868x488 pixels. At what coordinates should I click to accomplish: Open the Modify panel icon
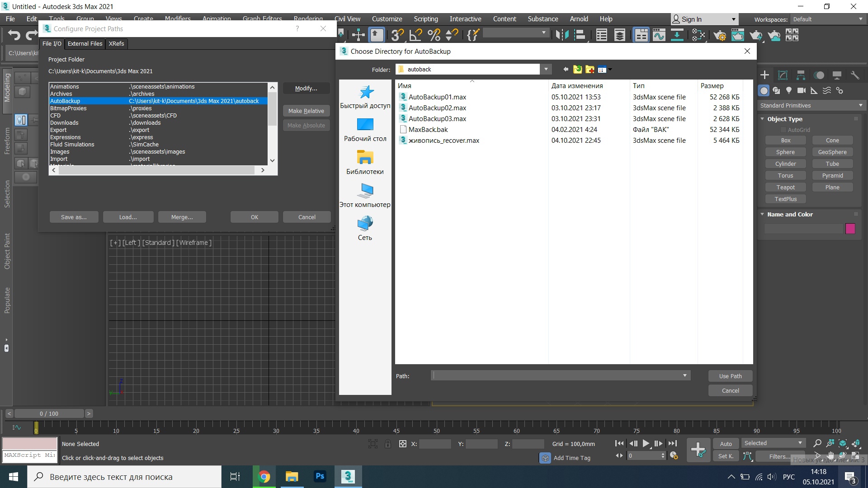point(783,75)
